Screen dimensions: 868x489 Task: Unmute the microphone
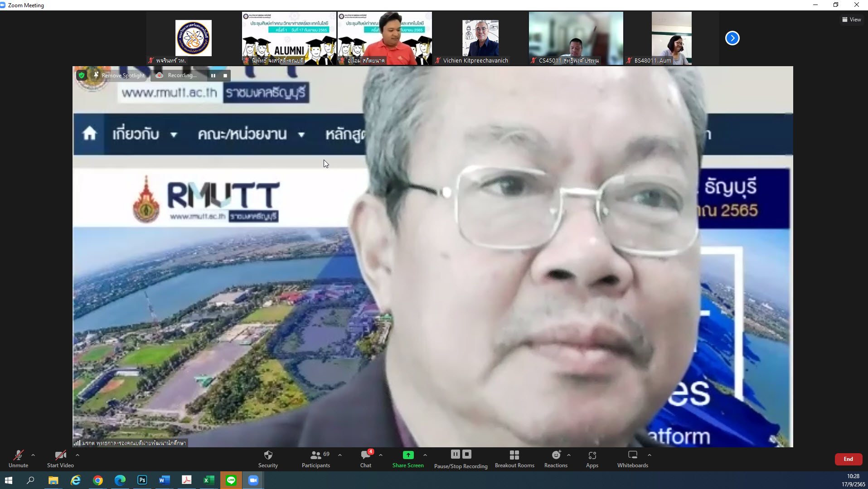[x=18, y=459]
